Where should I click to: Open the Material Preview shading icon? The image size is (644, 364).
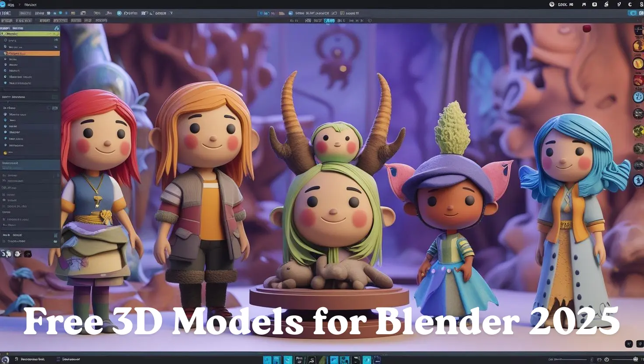tap(329, 20)
